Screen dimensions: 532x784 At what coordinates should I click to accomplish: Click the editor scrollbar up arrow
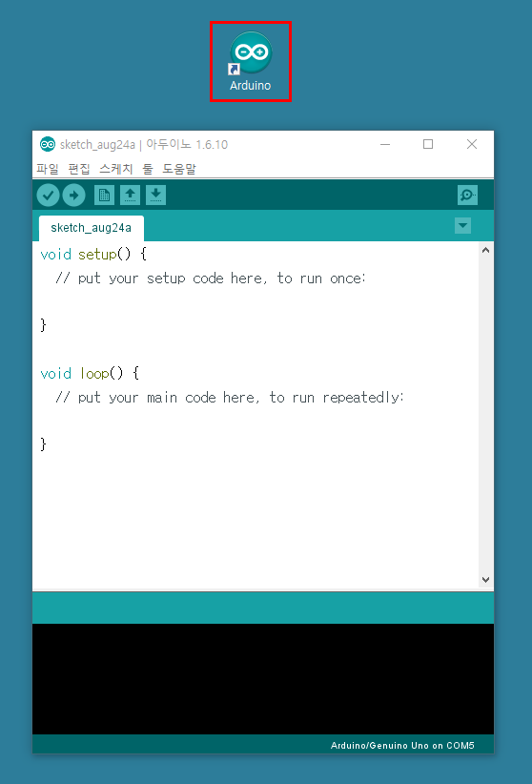(485, 250)
